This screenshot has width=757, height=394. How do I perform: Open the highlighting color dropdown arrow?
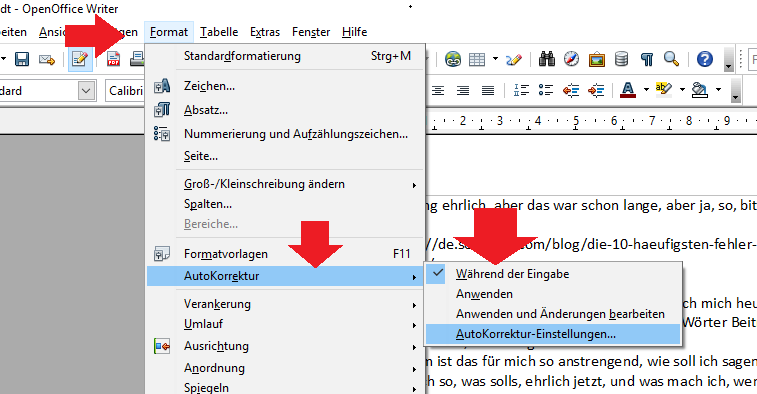click(682, 90)
